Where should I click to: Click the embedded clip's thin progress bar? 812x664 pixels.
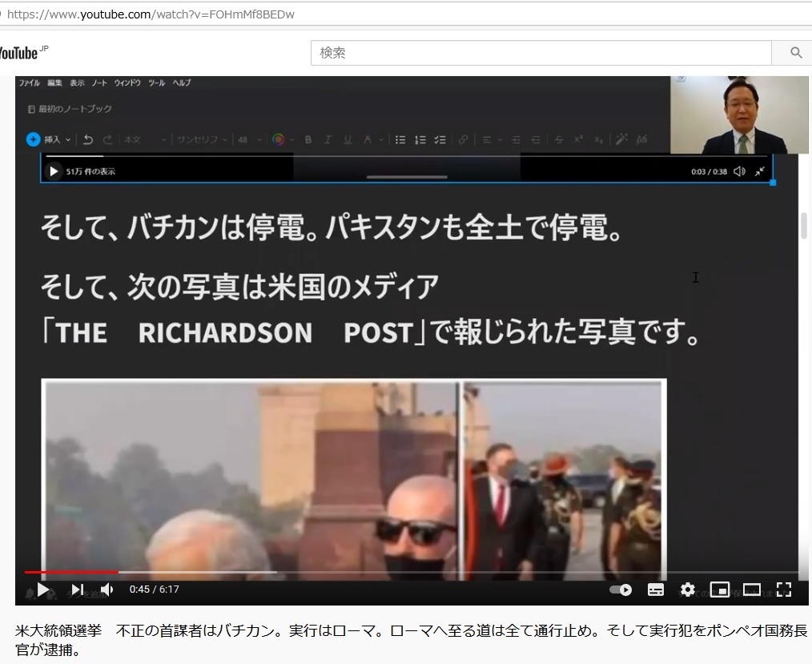407,155
